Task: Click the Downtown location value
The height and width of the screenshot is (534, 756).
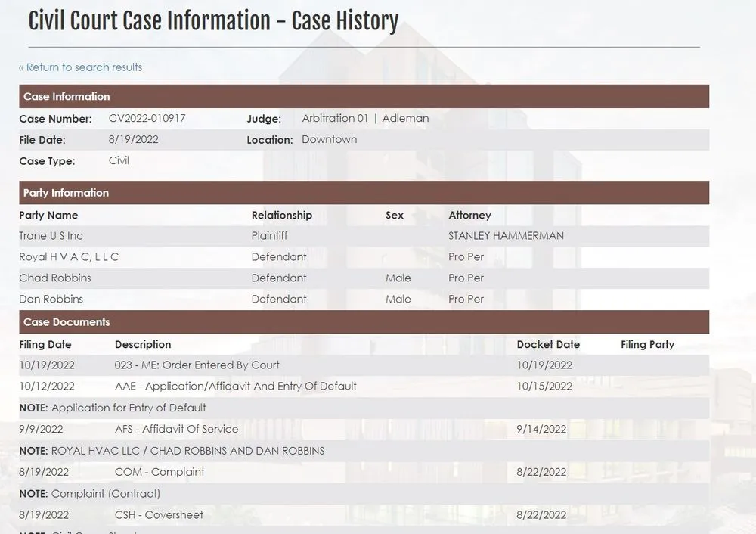Action: tap(329, 140)
